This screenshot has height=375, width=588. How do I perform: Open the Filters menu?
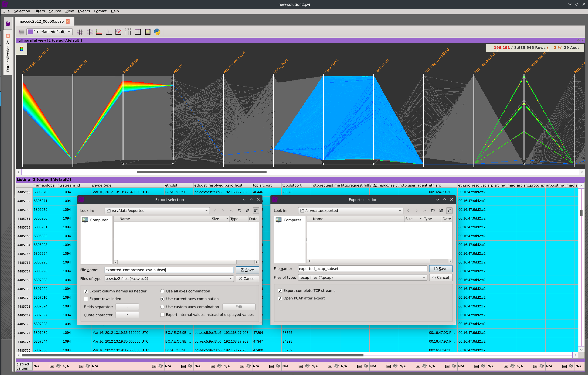(39, 11)
